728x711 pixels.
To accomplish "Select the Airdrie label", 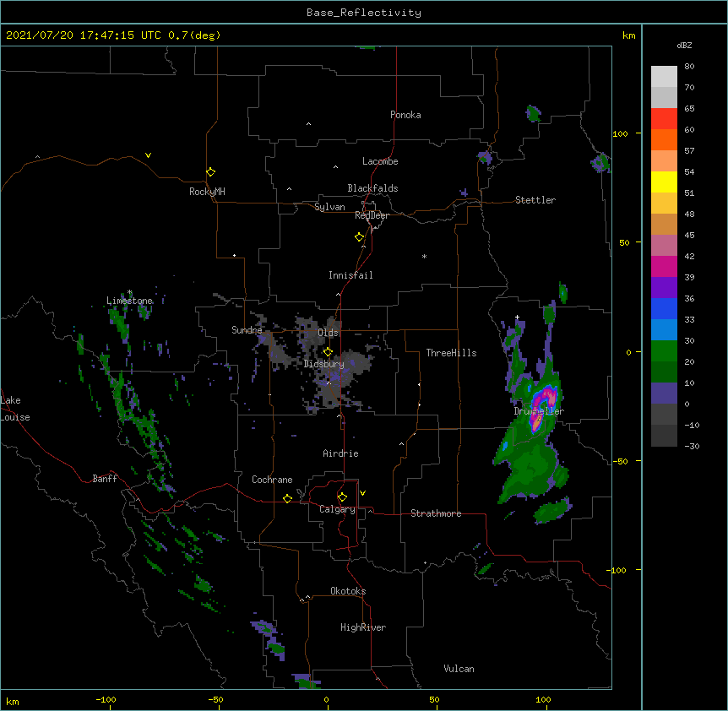I will (x=340, y=453).
